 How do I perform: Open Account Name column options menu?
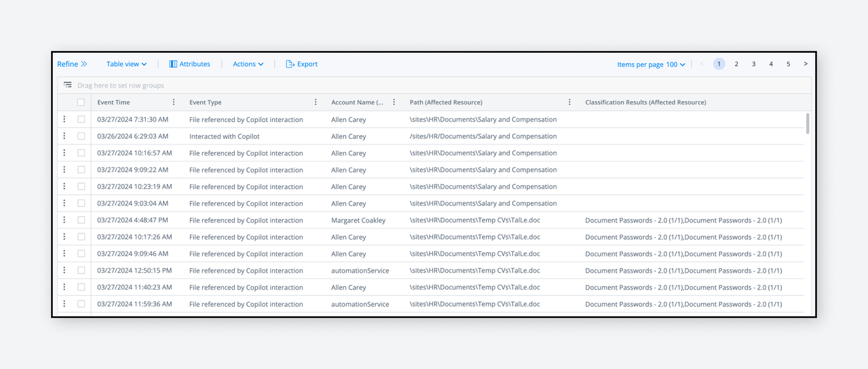394,102
